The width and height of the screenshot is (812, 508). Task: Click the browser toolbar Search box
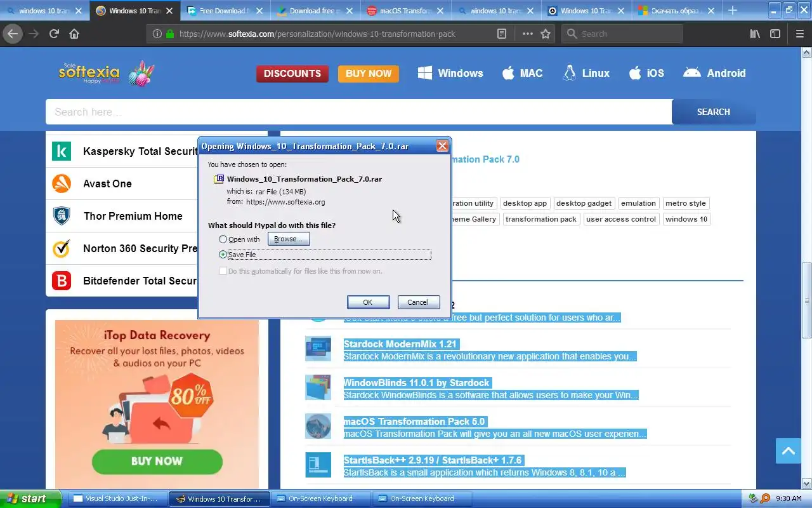coord(622,34)
